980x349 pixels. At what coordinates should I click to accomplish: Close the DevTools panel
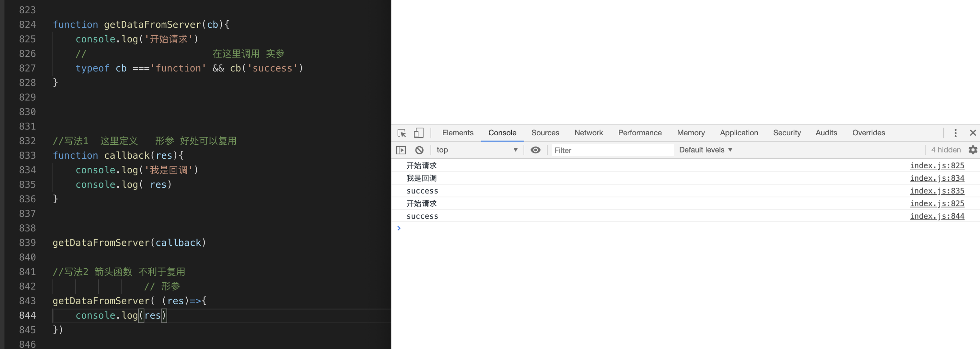pos(973,133)
